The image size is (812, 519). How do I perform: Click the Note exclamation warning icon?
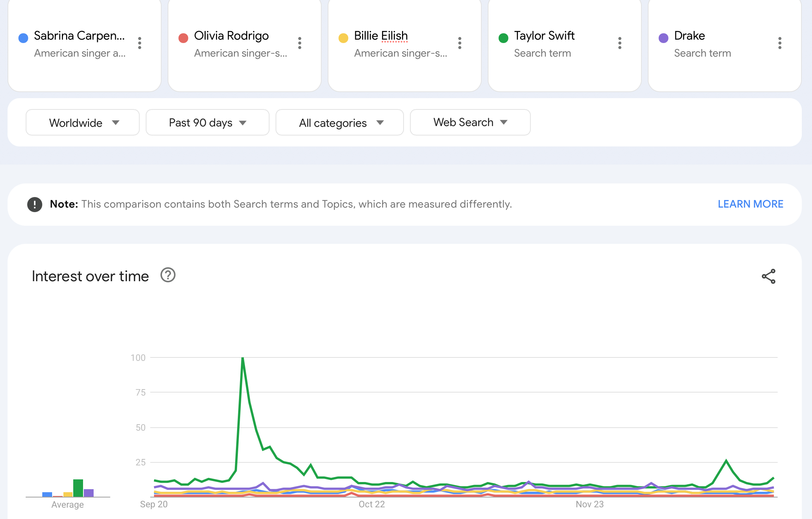coord(35,205)
